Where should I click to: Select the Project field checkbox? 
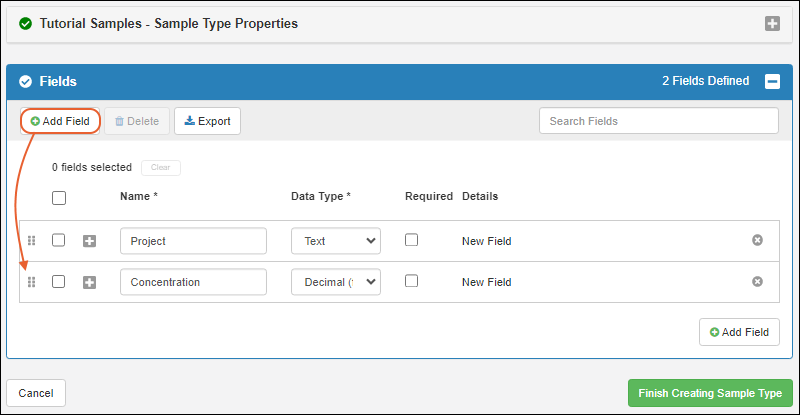59,241
